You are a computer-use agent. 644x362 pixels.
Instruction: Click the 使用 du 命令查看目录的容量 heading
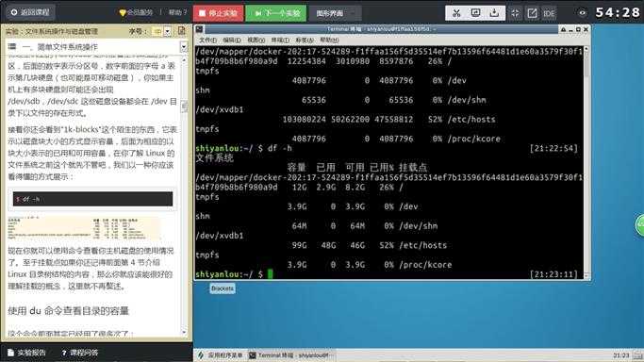(68, 311)
